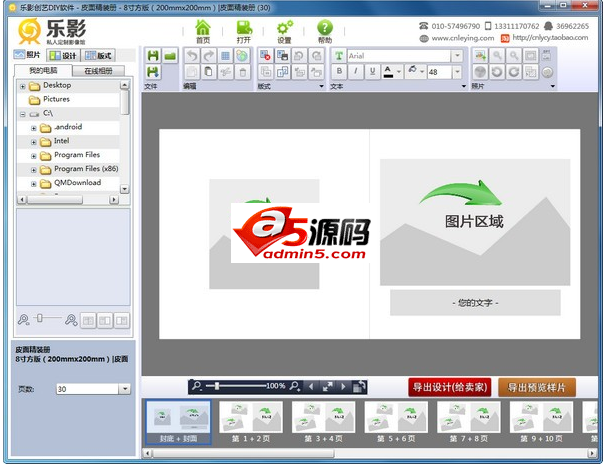This screenshot has width=604, height=466.
Task: Open the cnlycy.taobao.com link
Action: pos(550,38)
